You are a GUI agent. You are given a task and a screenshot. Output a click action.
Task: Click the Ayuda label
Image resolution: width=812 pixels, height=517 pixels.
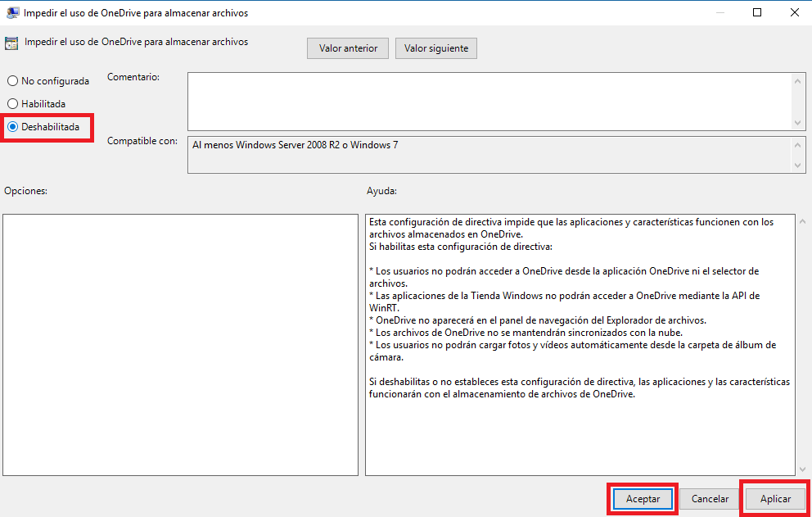(x=381, y=191)
